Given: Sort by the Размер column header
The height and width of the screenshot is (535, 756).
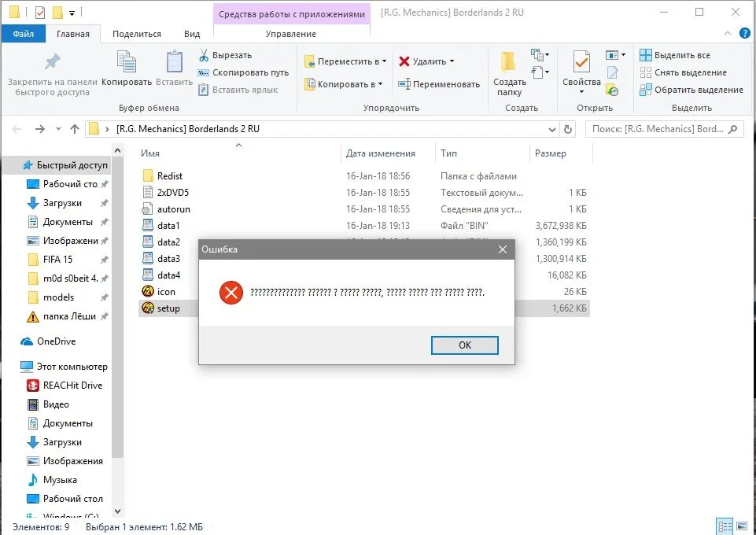Looking at the screenshot, I should click(x=561, y=153).
